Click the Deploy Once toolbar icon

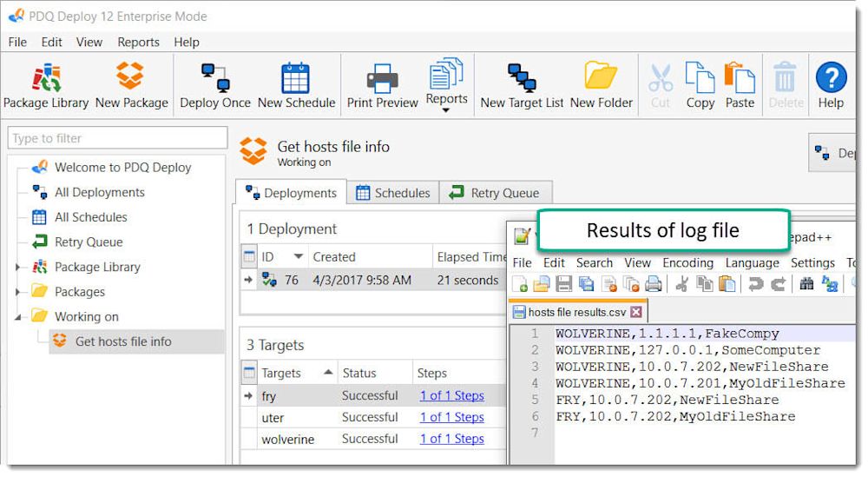click(214, 86)
